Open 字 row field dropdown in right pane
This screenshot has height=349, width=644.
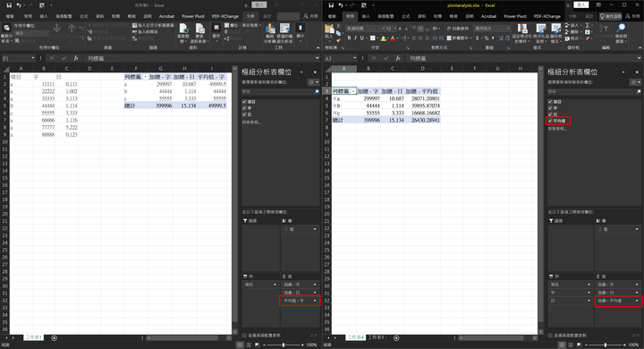(589, 293)
